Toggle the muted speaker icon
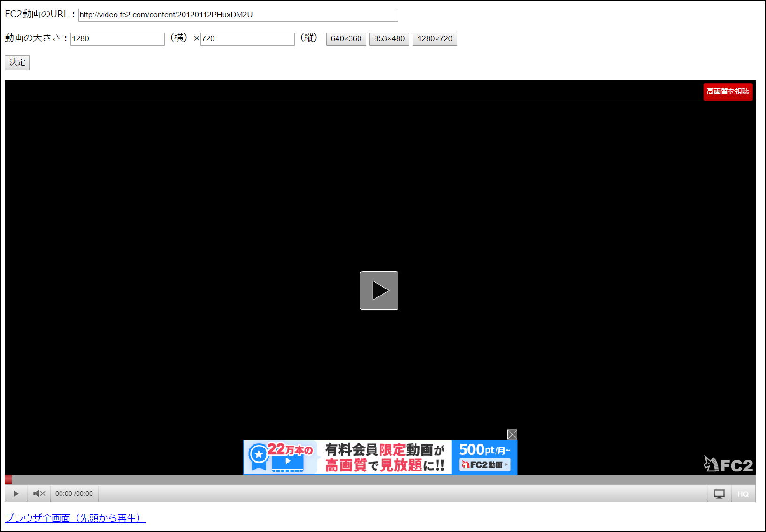The image size is (766, 532). [39, 494]
